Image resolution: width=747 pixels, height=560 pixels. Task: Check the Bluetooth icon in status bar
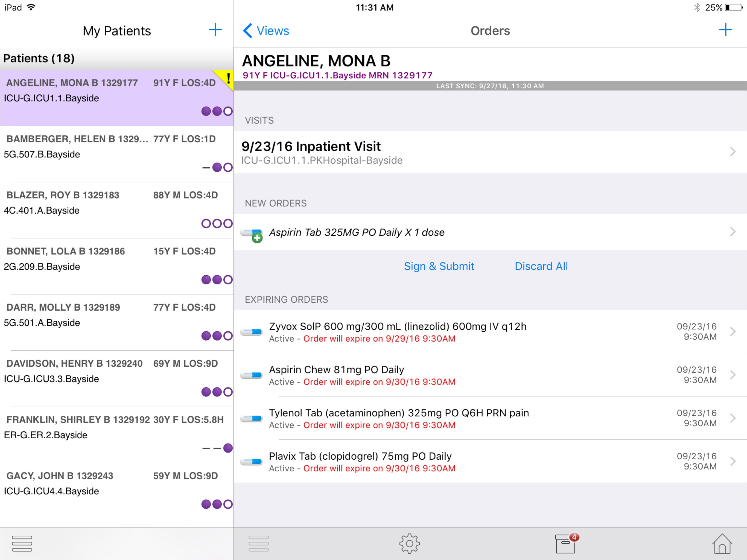(697, 7)
